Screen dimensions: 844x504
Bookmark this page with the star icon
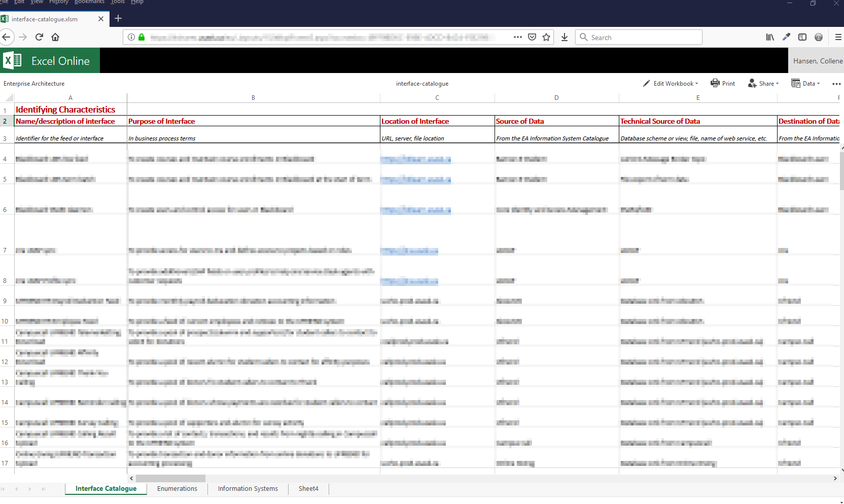point(546,37)
